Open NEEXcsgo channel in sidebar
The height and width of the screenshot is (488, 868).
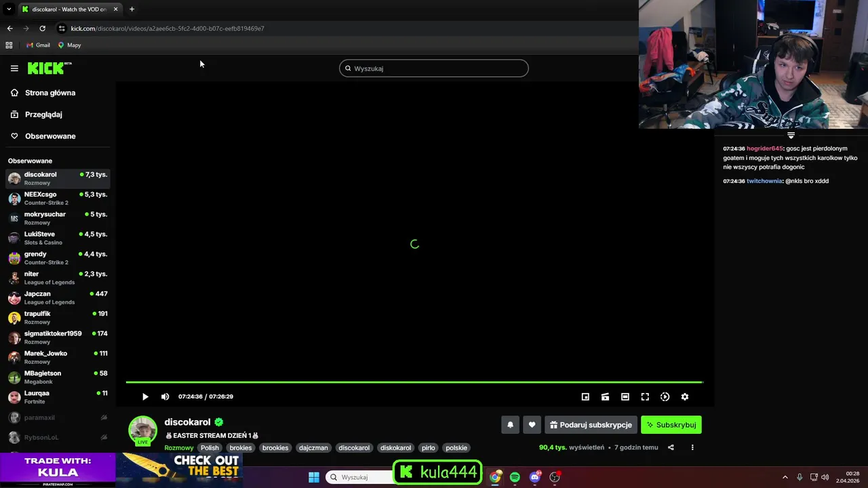58,198
